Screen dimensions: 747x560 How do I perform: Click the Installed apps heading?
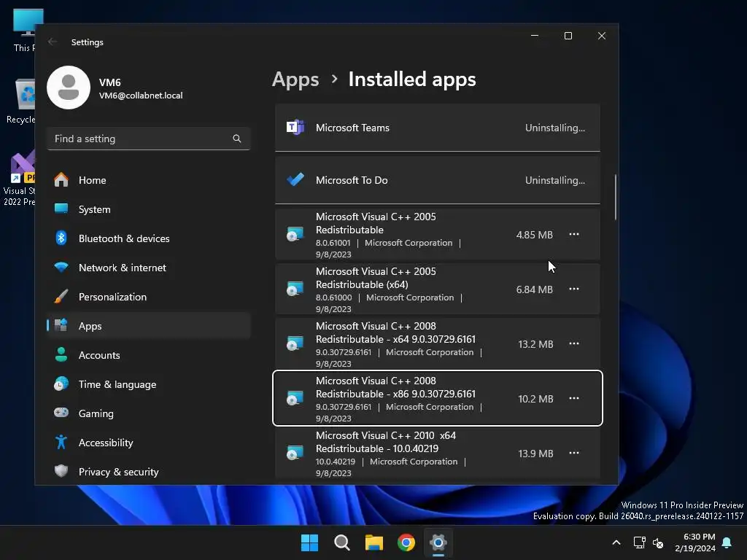click(x=412, y=79)
